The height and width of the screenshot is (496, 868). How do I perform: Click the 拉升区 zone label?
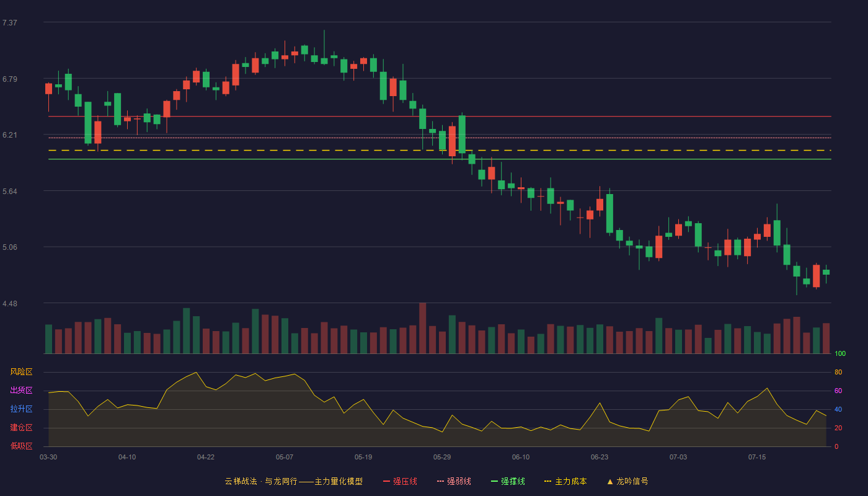click(21, 409)
